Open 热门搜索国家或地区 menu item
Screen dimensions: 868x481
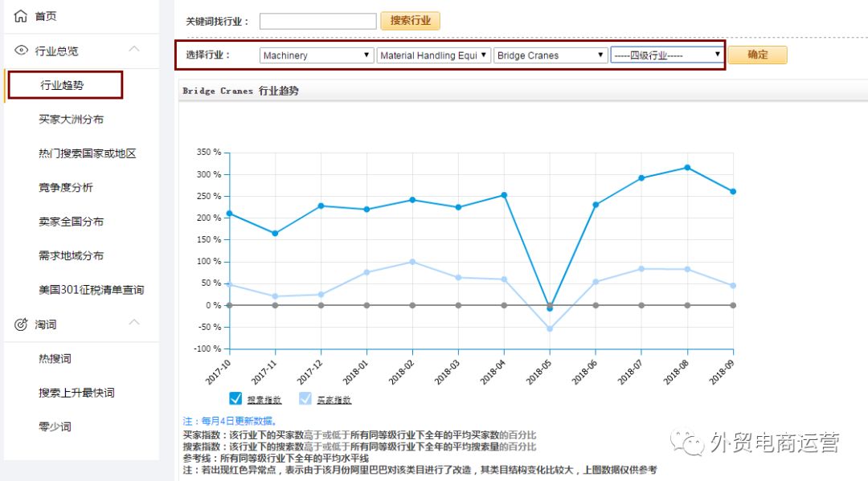[88, 153]
